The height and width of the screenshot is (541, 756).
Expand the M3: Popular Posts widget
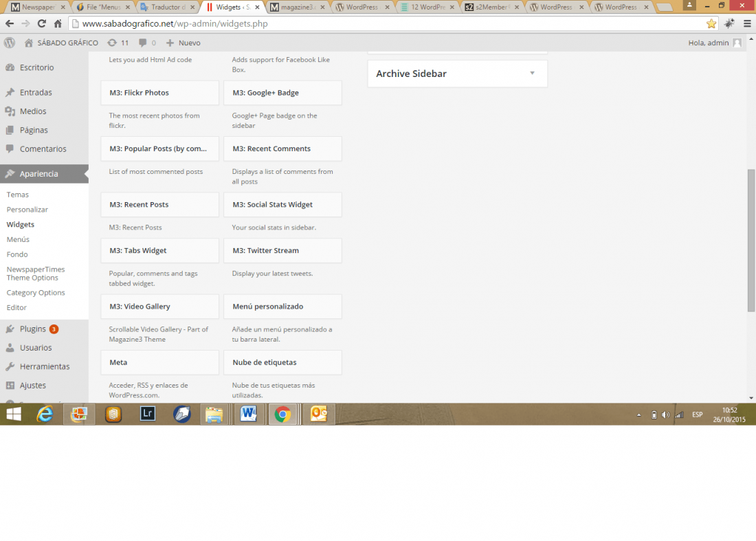click(x=159, y=148)
